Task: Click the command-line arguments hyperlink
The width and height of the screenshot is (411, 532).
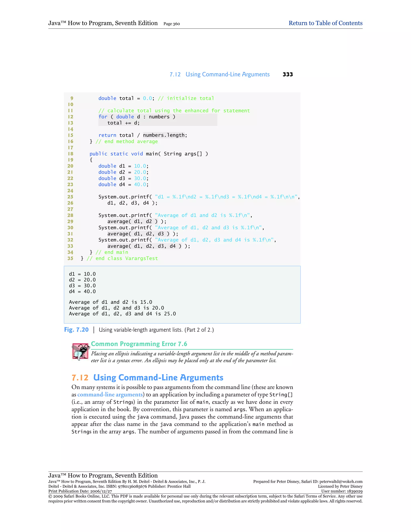Action: point(110,394)
